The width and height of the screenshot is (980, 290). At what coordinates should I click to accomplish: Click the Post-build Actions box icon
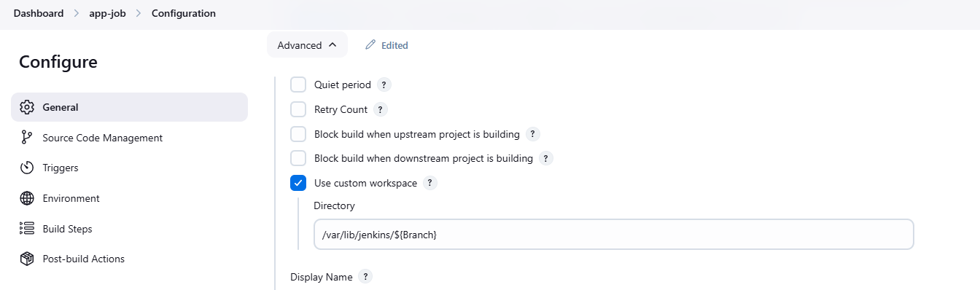(x=27, y=259)
